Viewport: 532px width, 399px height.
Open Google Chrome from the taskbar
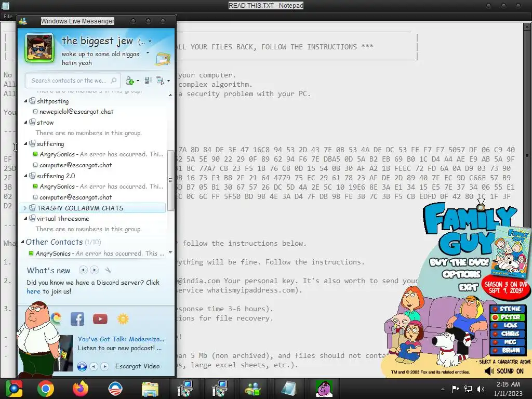click(46, 389)
